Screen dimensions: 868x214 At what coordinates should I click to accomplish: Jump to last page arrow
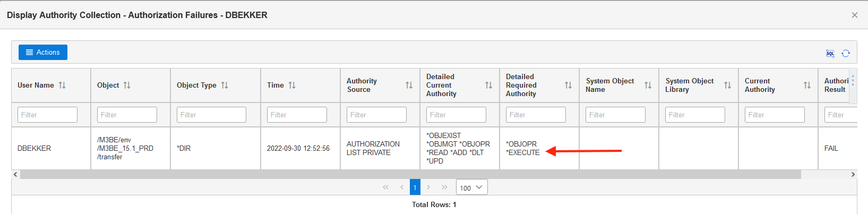click(444, 187)
